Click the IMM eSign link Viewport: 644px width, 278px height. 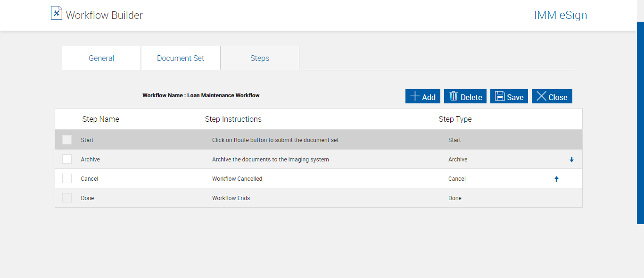coord(560,15)
